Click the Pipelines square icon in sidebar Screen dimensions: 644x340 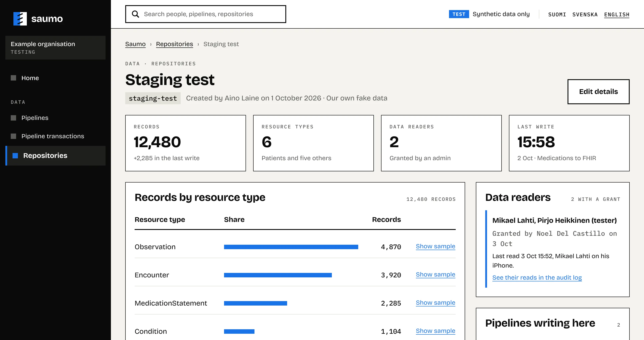[x=13, y=118]
